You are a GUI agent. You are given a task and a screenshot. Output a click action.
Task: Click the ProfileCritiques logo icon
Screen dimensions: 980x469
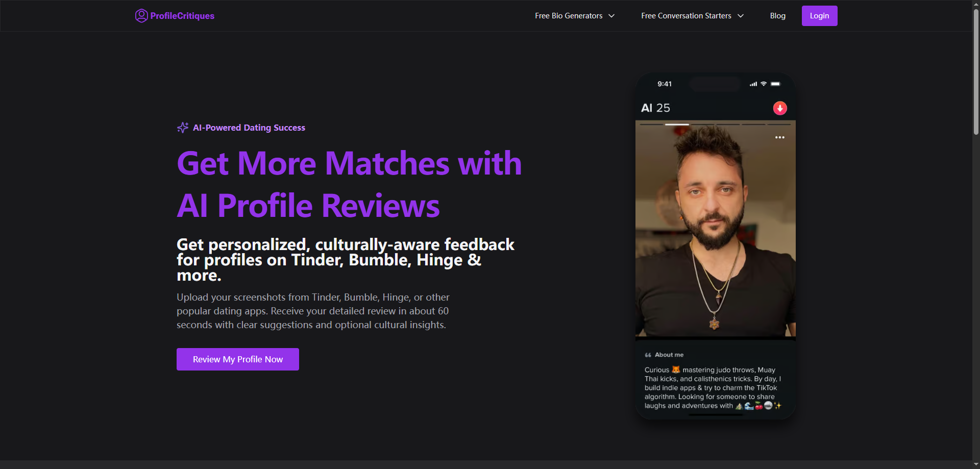[x=141, y=16]
